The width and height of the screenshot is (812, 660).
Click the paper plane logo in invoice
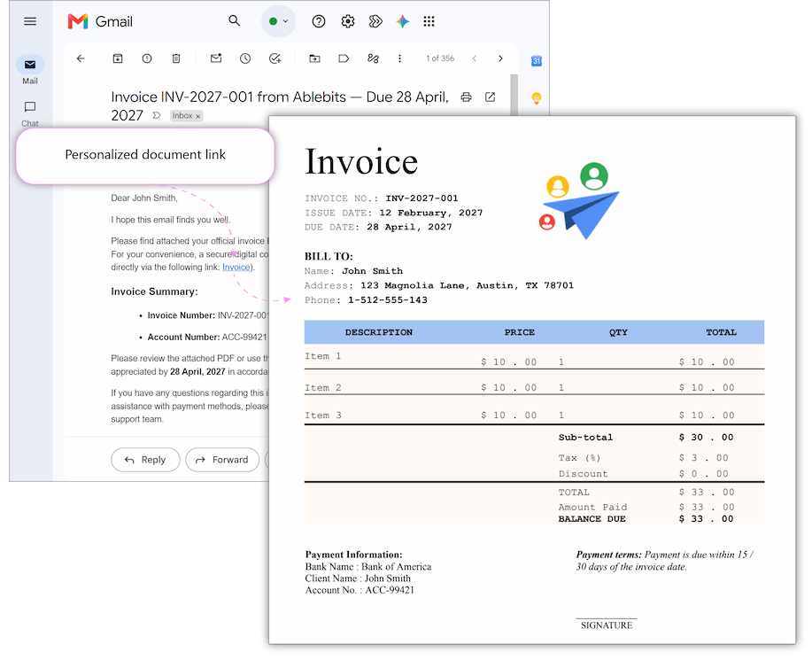(x=580, y=201)
